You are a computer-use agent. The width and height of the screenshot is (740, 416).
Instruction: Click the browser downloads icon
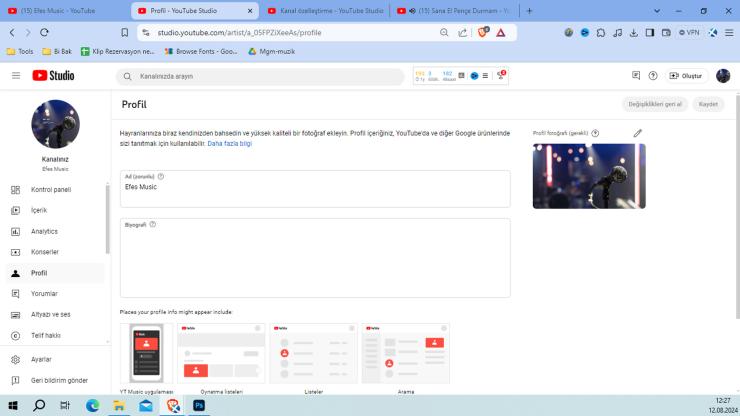633,32
